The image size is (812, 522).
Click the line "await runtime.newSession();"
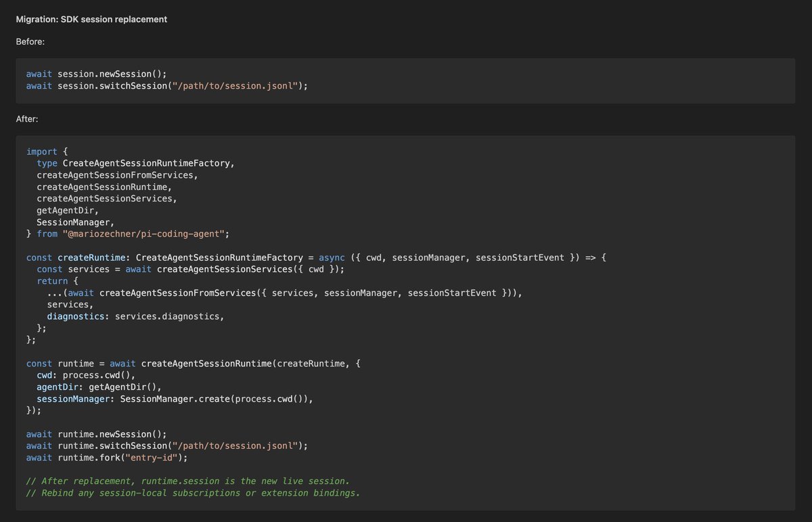(97, 433)
